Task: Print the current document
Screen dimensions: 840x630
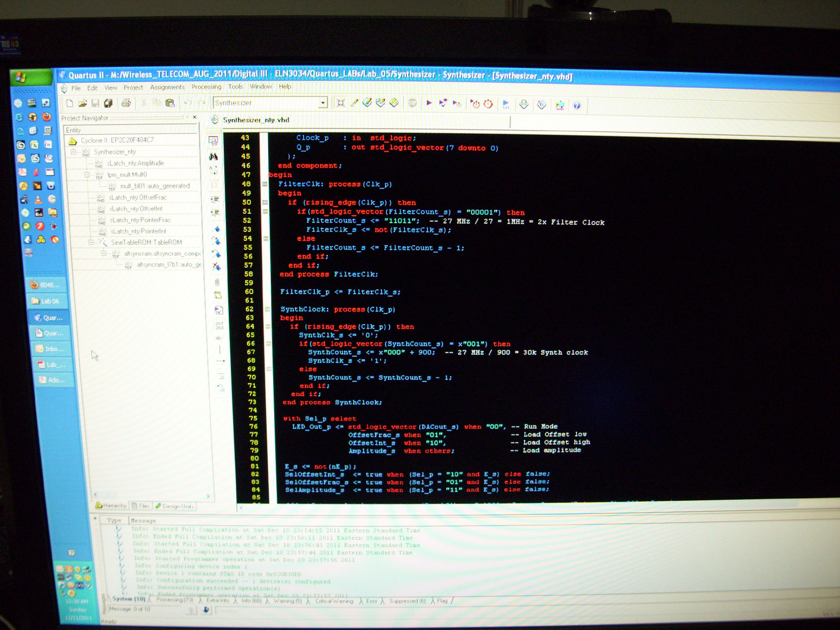Action: pyautogui.click(x=126, y=103)
